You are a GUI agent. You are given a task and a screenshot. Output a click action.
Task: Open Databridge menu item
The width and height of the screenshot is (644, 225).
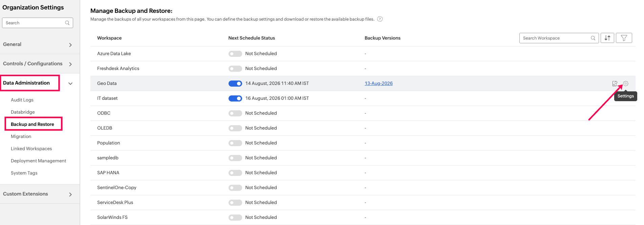[x=23, y=112]
